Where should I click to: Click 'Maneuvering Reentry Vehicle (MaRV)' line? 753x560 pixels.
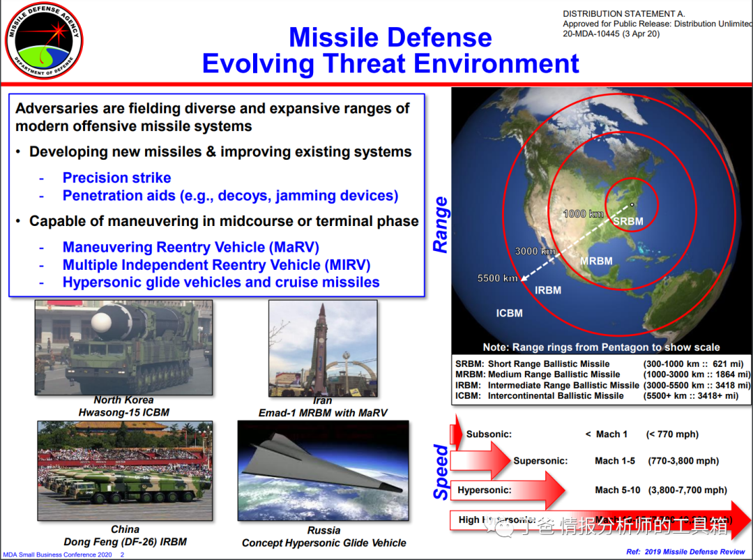(x=190, y=247)
